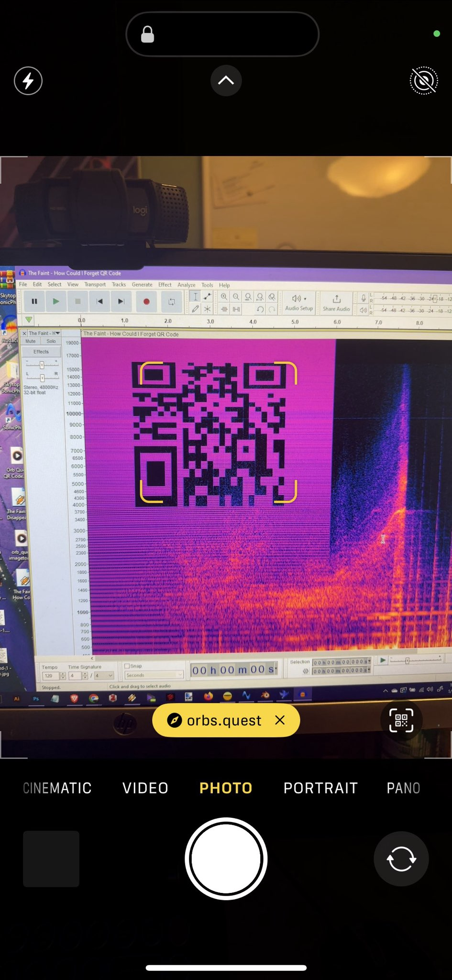Tap the lock icon at top

click(x=147, y=34)
